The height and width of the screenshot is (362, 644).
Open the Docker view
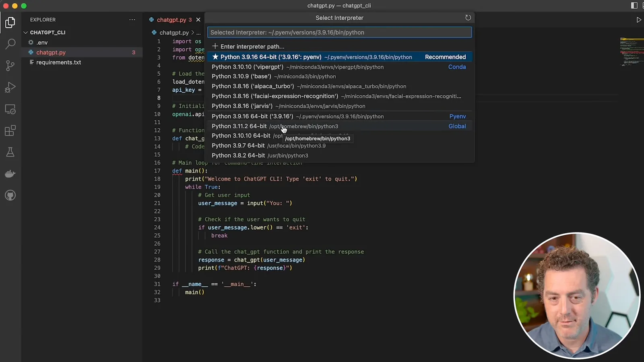pyautogui.click(x=10, y=174)
